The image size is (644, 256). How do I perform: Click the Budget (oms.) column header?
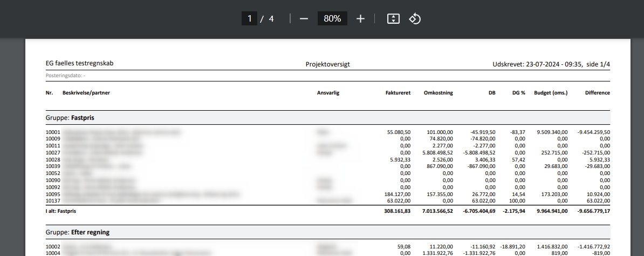[551, 93]
